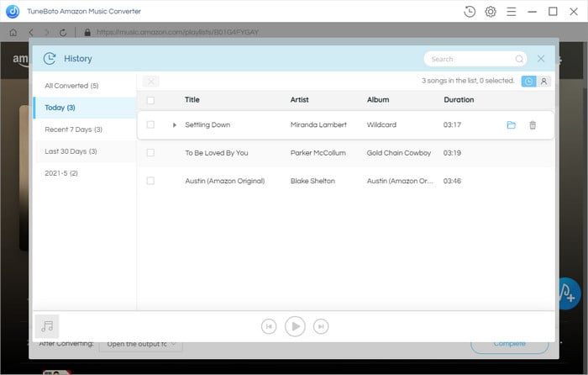The height and width of the screenshot is (375, 588).
Task: Play Settling Down via row arrow
Action: [175, 125]
